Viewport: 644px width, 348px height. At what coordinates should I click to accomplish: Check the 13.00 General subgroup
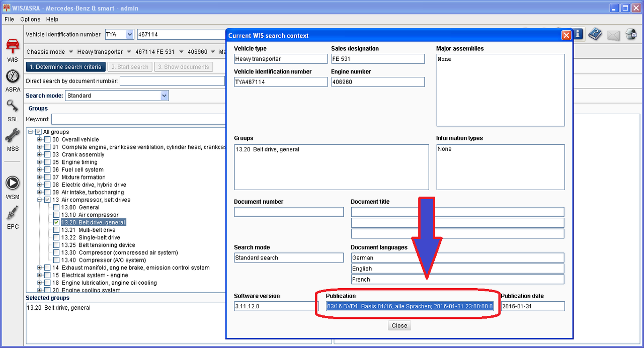(56, 207)
